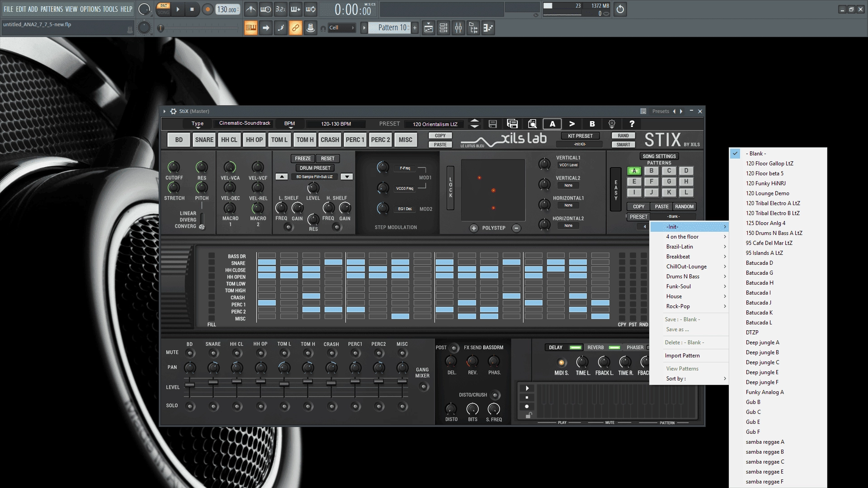Start playback with the FL Studio play button
This screenshot has height=488, width=868.
click(x=178, y=9)
